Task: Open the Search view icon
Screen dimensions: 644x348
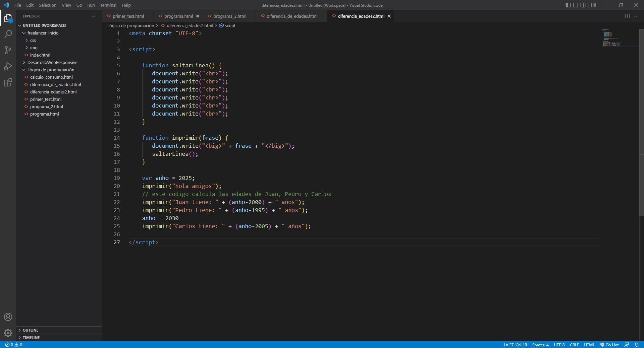Action: point(8,34)
